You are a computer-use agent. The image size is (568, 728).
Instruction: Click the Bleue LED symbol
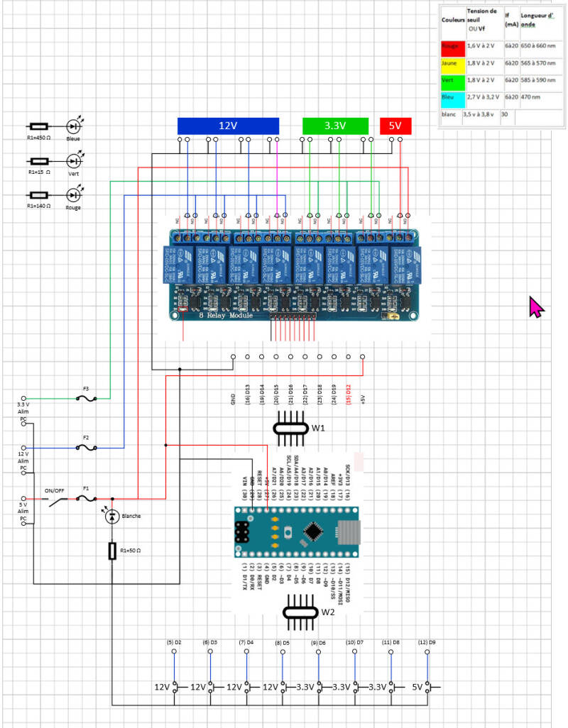point(73,126)
